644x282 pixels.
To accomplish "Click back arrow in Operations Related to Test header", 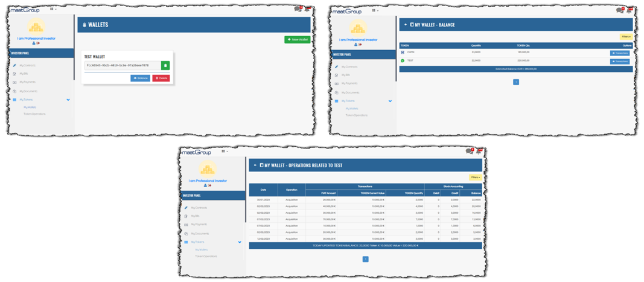I will [254, 165].
